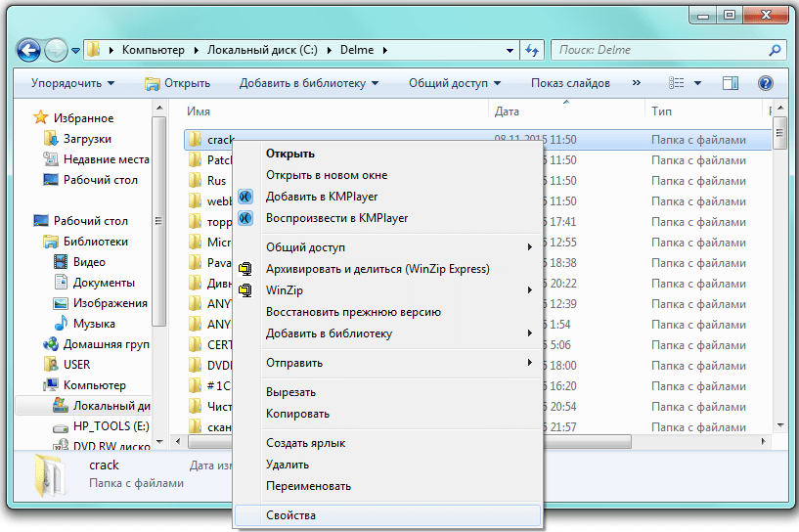Click the Help question mark icon

[x=766, y=82]
